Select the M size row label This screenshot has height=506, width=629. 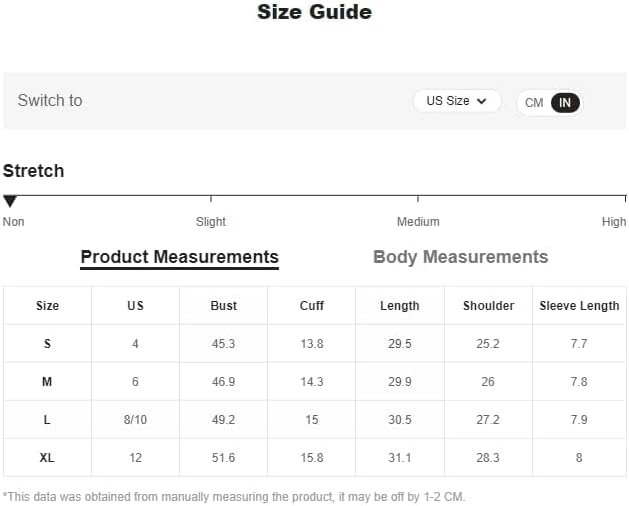[47, 382]
